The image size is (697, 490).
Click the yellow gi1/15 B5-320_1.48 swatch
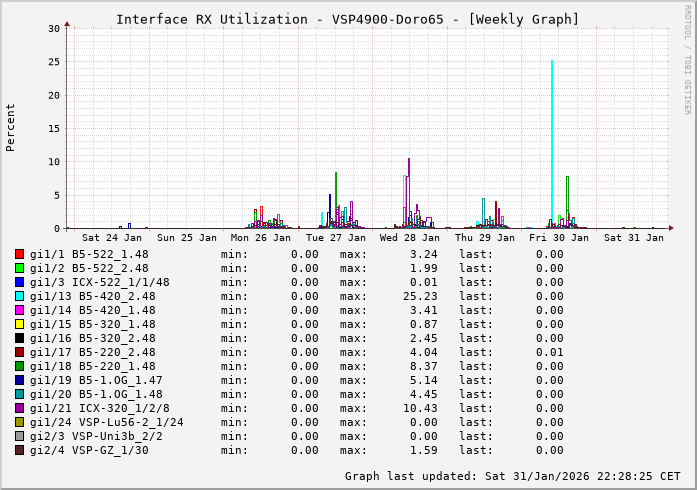click(x=19, y=324)
